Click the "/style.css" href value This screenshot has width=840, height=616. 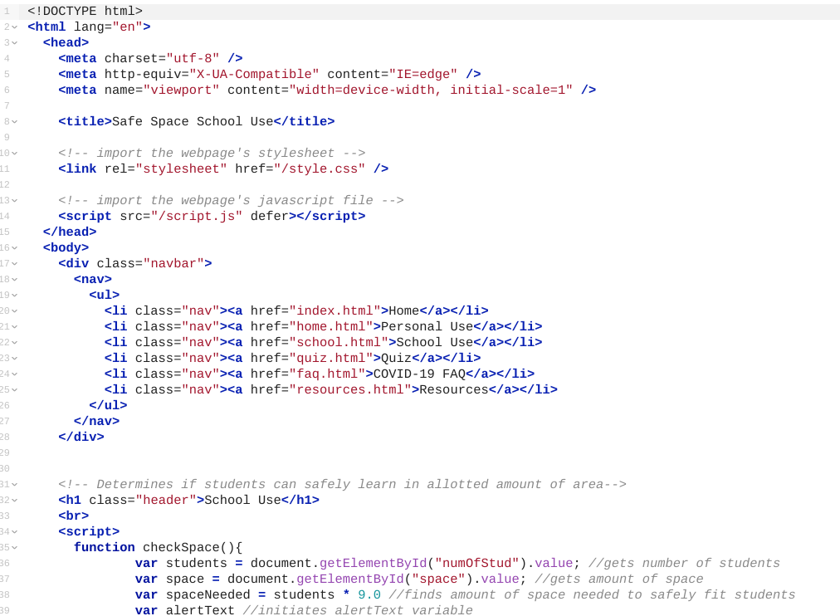(320, 169)
